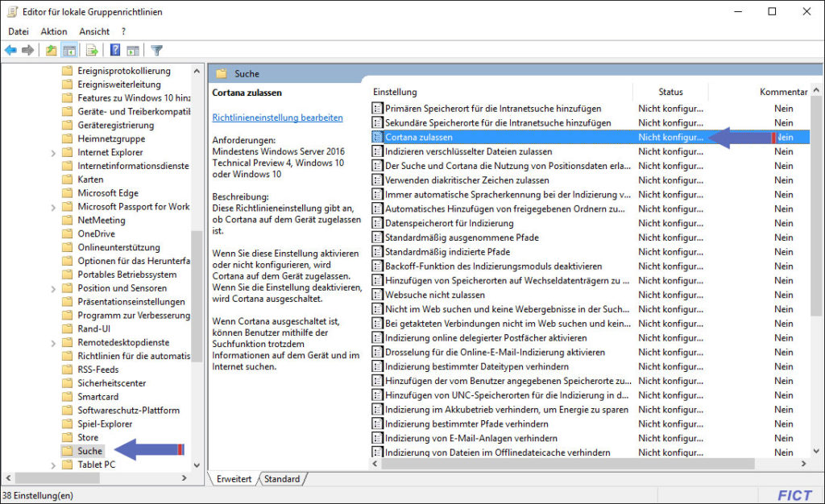825x504 pixels.
Task: Click the Richtlinieneinstellung bearbeiten link
Action: pyautogui.click(x=277, y=118)
